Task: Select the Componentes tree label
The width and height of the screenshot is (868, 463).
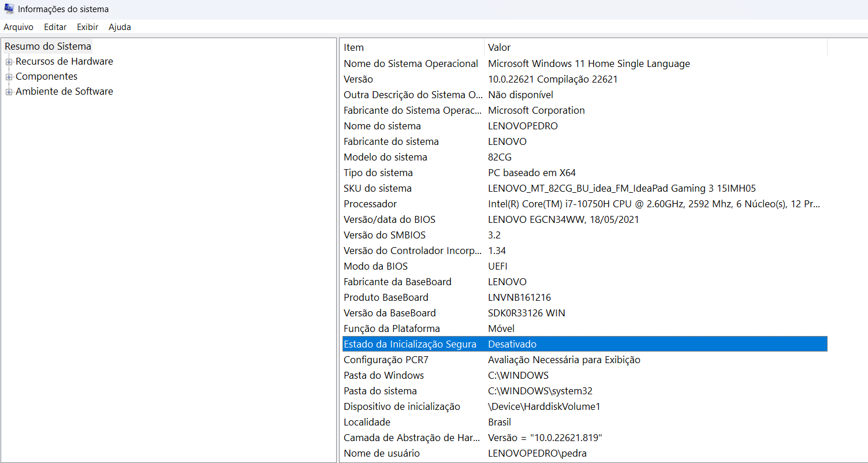Action: point(46,76)
